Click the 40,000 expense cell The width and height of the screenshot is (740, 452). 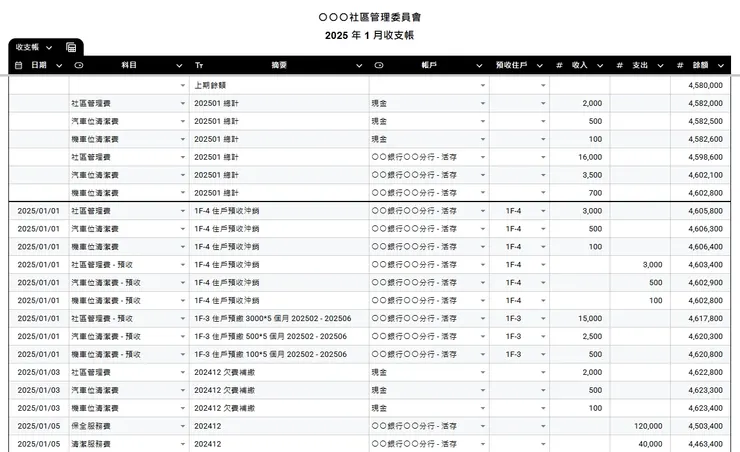pyautogui.click(x=640, y=444)
